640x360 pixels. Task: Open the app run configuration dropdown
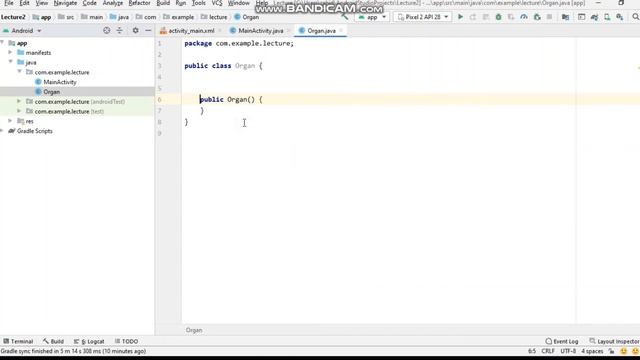click(x=372, y=17)
